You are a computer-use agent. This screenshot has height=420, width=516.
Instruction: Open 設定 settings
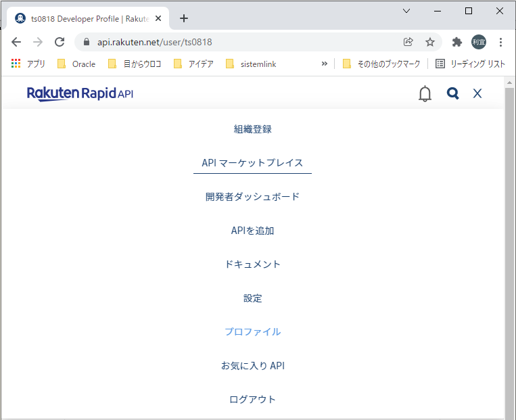click(x=252, y=298)
